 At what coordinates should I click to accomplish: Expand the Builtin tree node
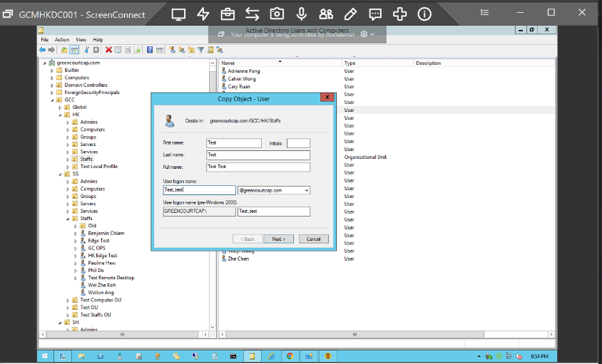pos(52,71)
